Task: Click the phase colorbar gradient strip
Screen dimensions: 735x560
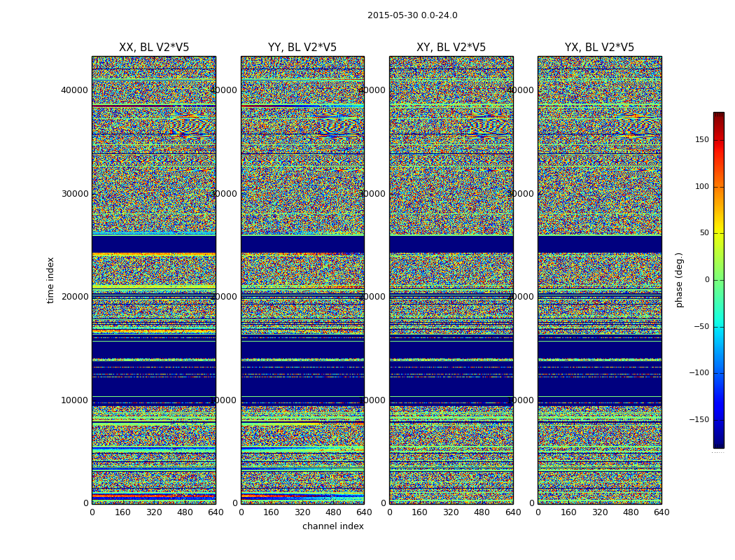Action: [x=718, y=280]
